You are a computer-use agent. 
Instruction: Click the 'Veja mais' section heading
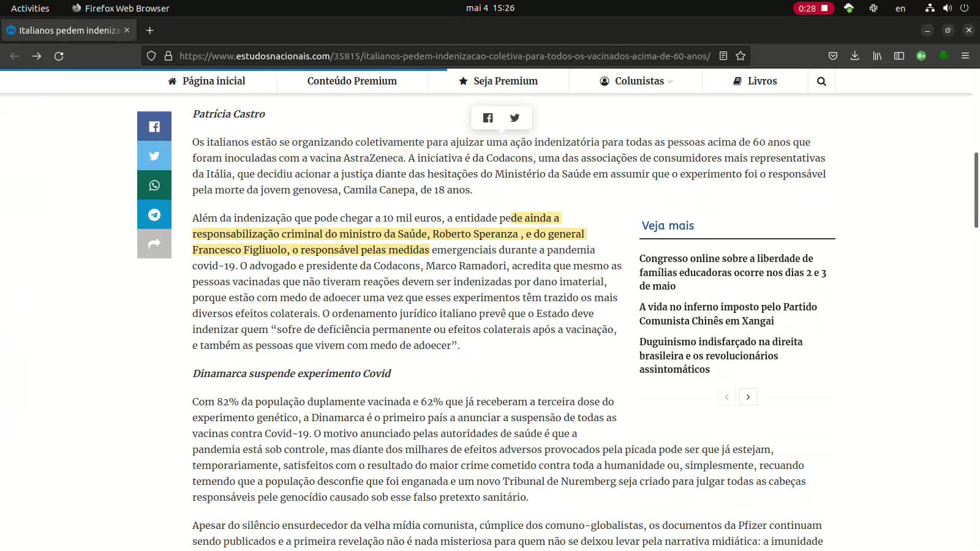tap(668, 226)
